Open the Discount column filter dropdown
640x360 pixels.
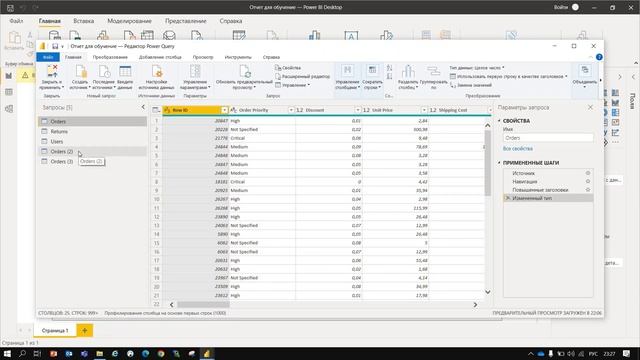[x=358, y=110]
